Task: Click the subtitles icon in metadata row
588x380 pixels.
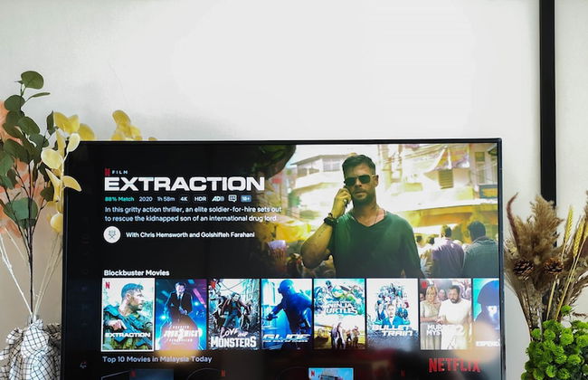Action: coord(232,198)
